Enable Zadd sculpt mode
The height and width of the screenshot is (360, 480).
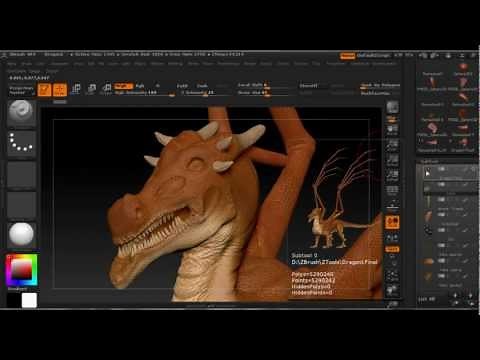182,86
